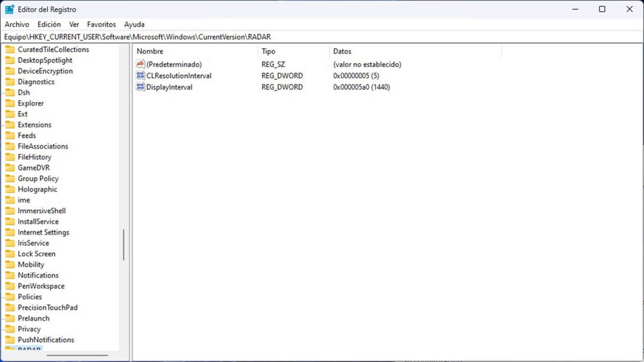
Task: Click the tree pane horizontal scrollbar thumb
Action: (77, 356)
